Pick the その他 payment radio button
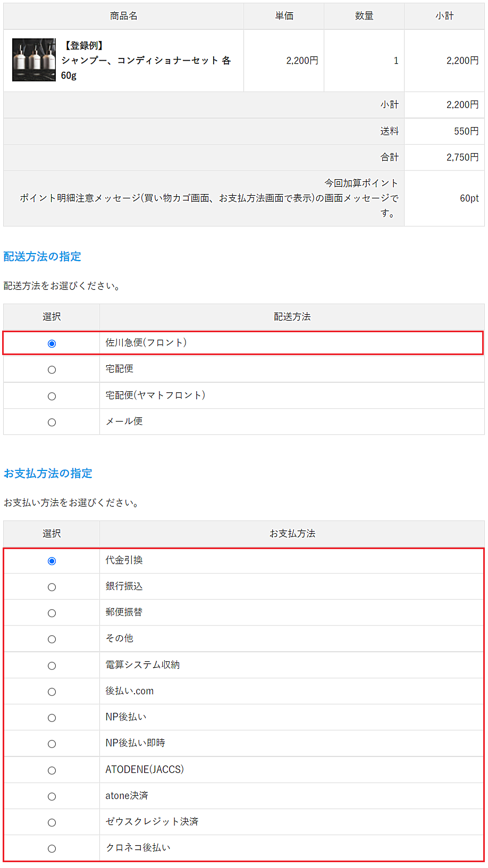The height and width of the screenshot is (868, 488). (x=52, y=639)
